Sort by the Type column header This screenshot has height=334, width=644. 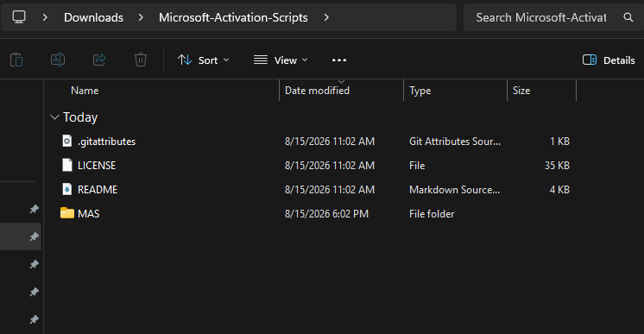coord(420,91)
